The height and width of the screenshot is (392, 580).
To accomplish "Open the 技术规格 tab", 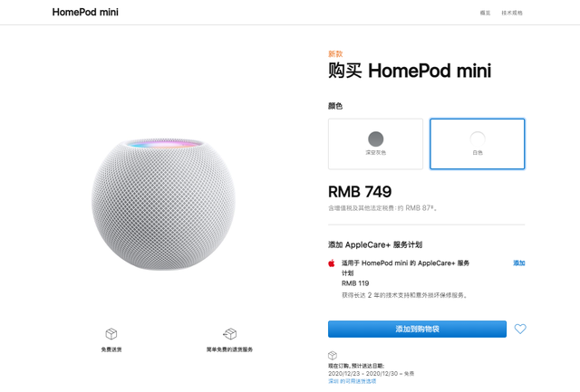I will click(512, 13).
